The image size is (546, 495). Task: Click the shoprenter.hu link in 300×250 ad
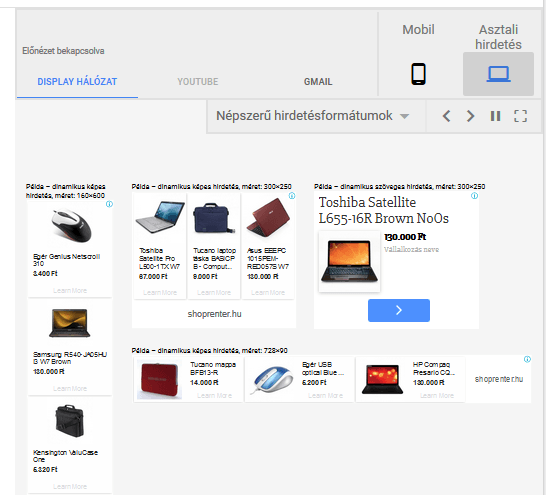tap(214, 314)
